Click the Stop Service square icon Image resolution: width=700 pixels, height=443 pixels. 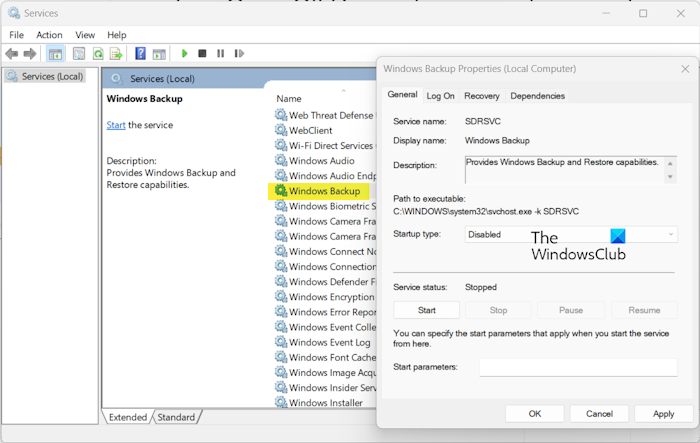[202, 54]
